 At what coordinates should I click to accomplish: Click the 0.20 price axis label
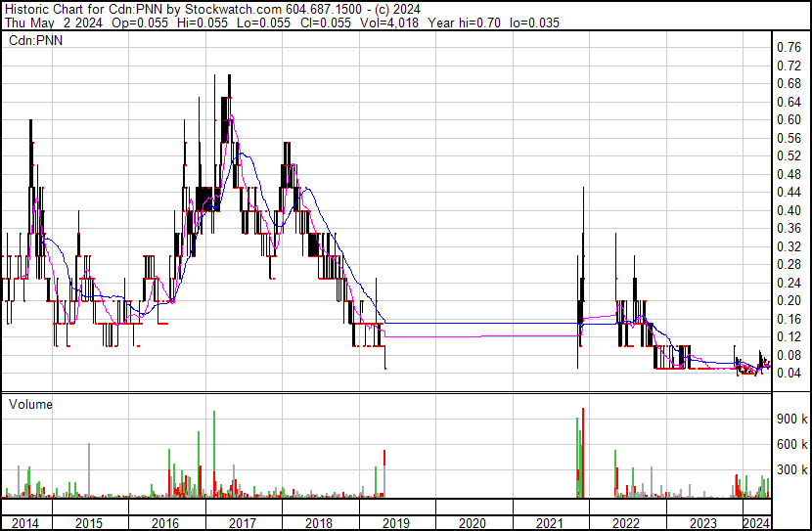(x=789, y=300)
